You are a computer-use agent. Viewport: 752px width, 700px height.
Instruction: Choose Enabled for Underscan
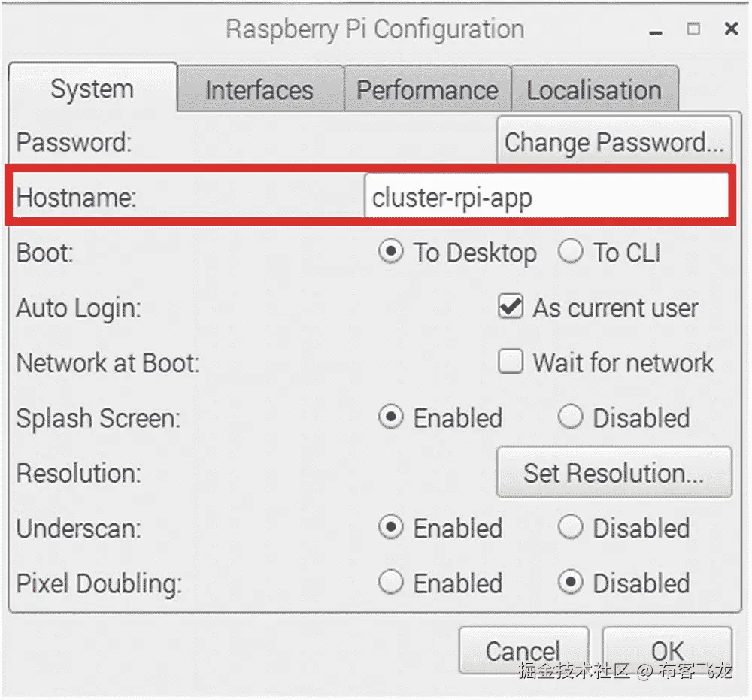[x=390, y=528]
